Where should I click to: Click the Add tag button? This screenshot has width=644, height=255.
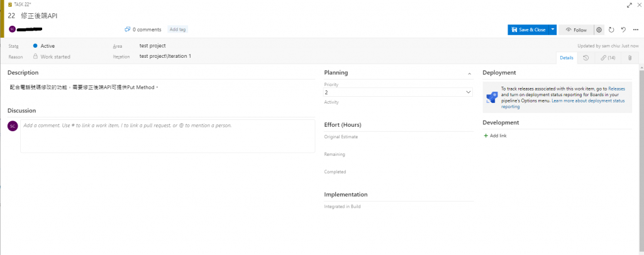(177, 30)
